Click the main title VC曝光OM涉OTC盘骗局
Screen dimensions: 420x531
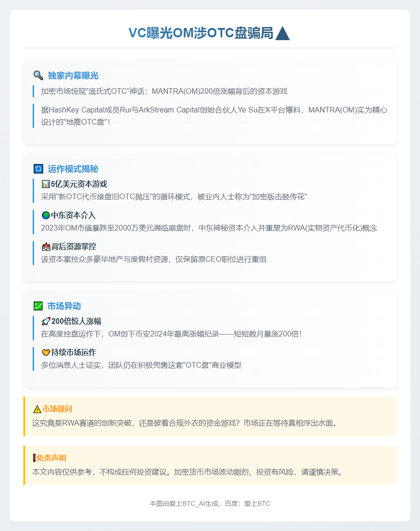tap(201, 33)
